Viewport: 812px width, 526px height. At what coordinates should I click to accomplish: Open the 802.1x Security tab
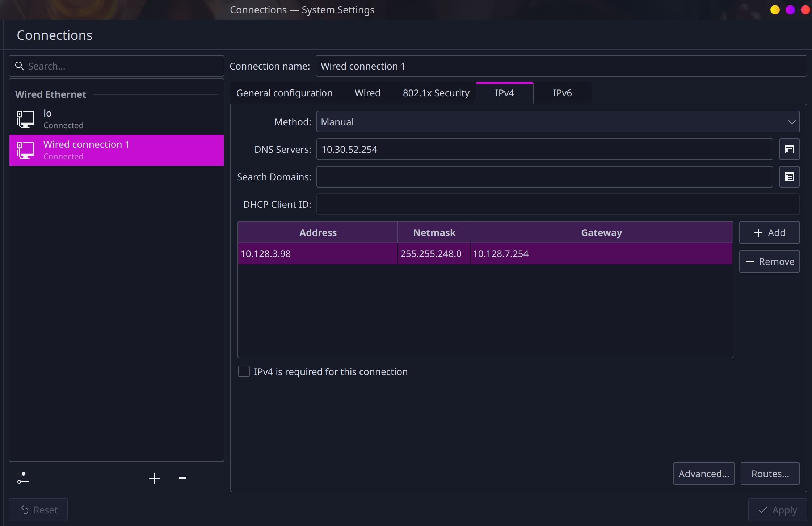click(x=436, y=93)
